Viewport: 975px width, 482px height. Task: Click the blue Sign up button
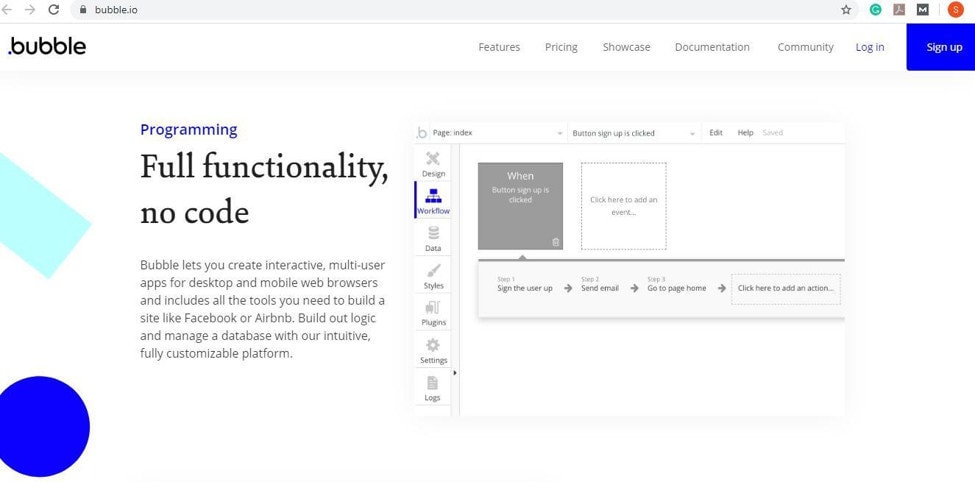point(941,47)
